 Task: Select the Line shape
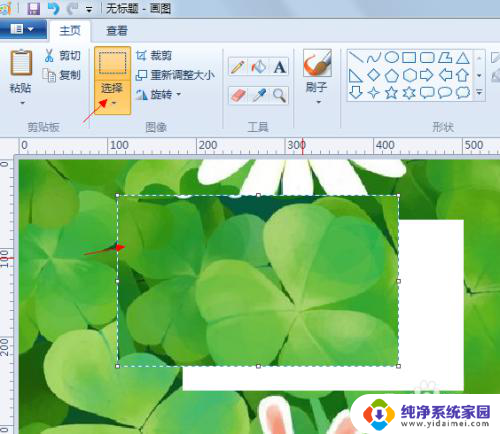[356, 57]
